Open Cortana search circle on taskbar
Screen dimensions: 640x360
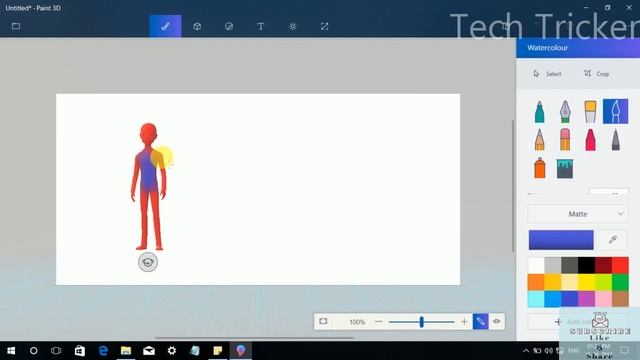[x=33, y=351]
